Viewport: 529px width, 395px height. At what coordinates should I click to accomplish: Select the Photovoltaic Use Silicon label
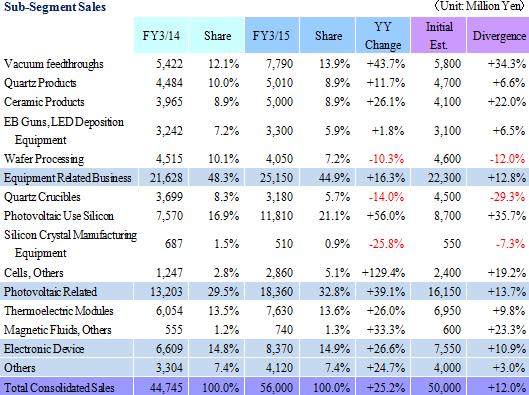tap(59, 216)
